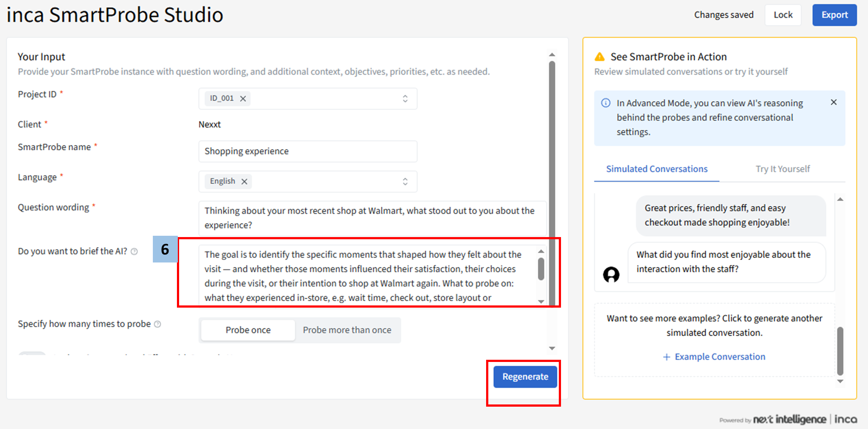
Task: Click the help icon beside brief the AI
Action: click(134, 252)
